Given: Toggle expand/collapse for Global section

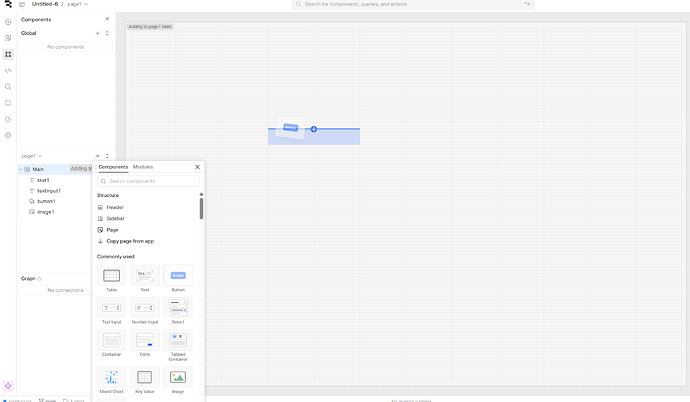Looking at the screenshot, I should (107, 33).
